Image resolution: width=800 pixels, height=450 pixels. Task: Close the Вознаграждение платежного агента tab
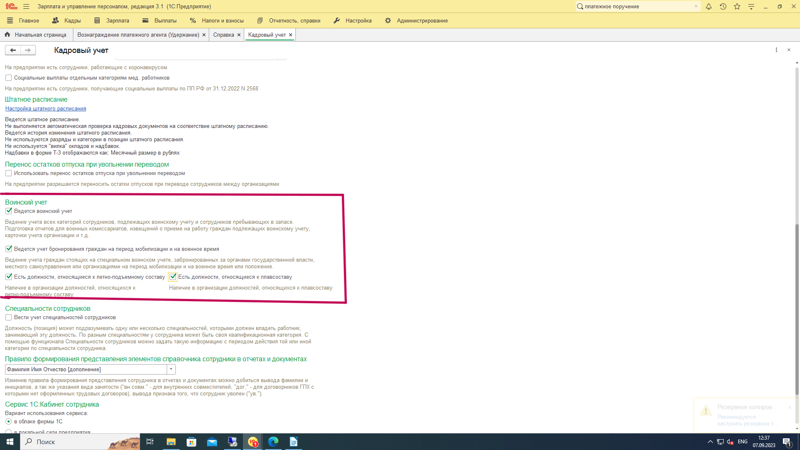coord(204,35)
